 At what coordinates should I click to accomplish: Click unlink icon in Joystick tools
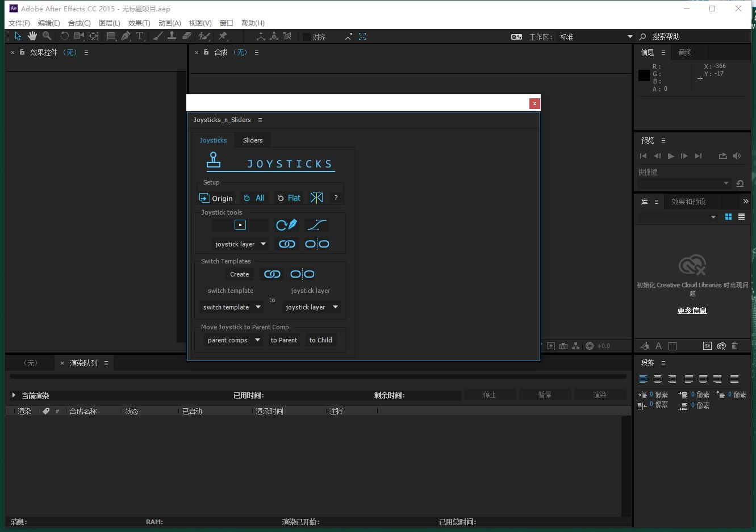pos(317,244)
